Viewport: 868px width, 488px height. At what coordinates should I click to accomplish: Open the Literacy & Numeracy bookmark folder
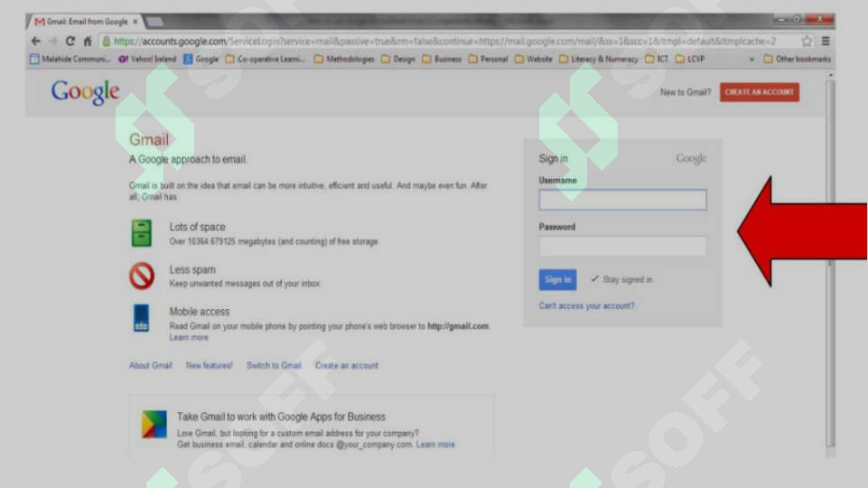pos(599,59)
